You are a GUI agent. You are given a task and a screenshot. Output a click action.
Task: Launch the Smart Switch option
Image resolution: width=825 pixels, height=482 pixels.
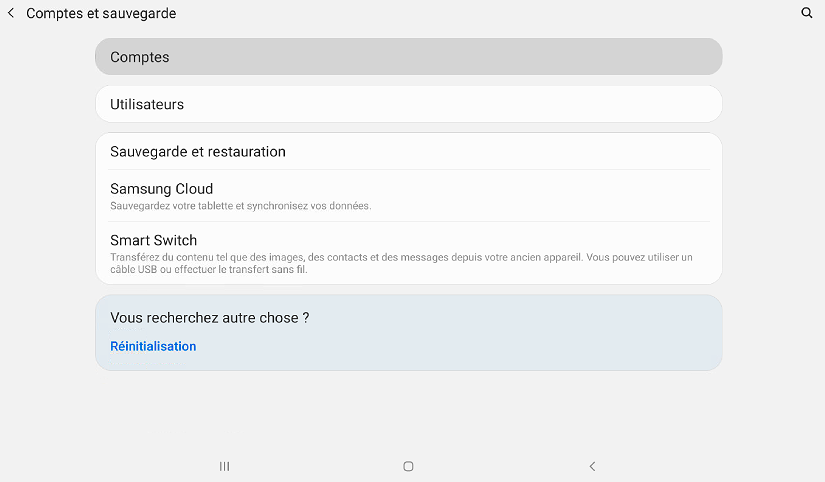point(154,240)
